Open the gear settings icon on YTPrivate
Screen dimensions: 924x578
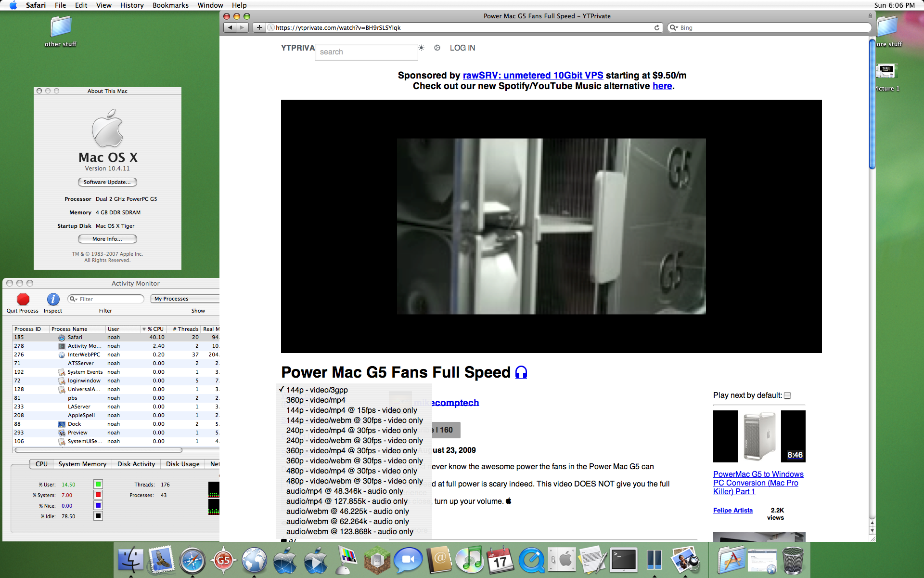pos(437,48)
